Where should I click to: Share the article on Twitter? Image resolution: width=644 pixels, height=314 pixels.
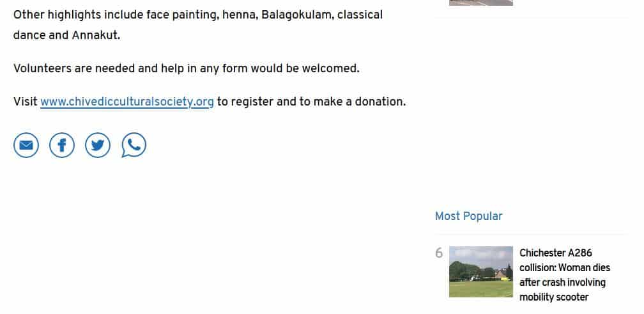[98, 146]
